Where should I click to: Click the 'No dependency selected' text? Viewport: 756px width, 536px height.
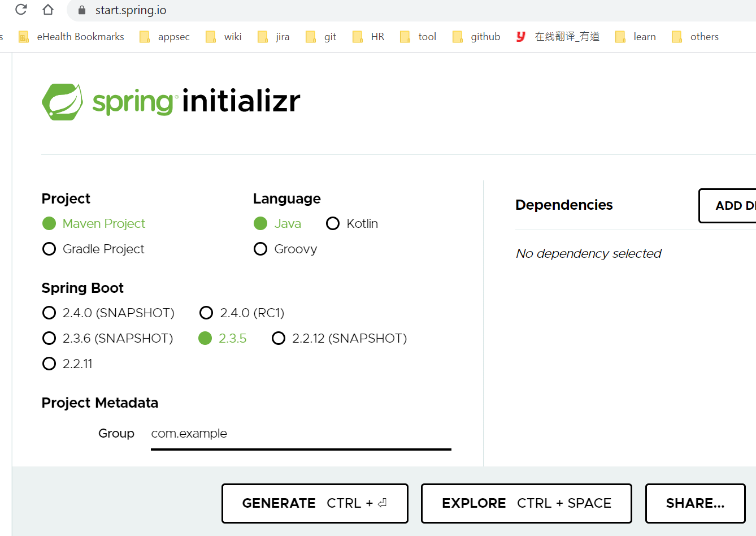point(588,253)
